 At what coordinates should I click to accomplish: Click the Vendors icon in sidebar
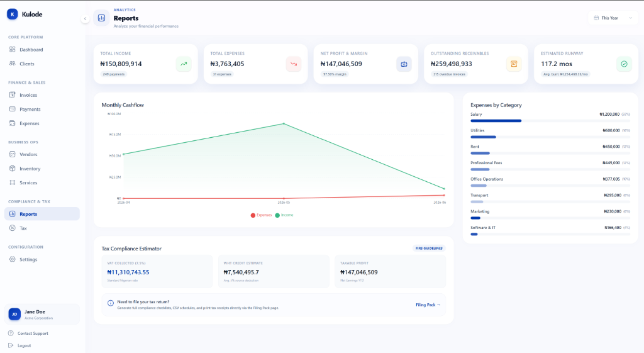pyautogui.click(x=13, y=155)
